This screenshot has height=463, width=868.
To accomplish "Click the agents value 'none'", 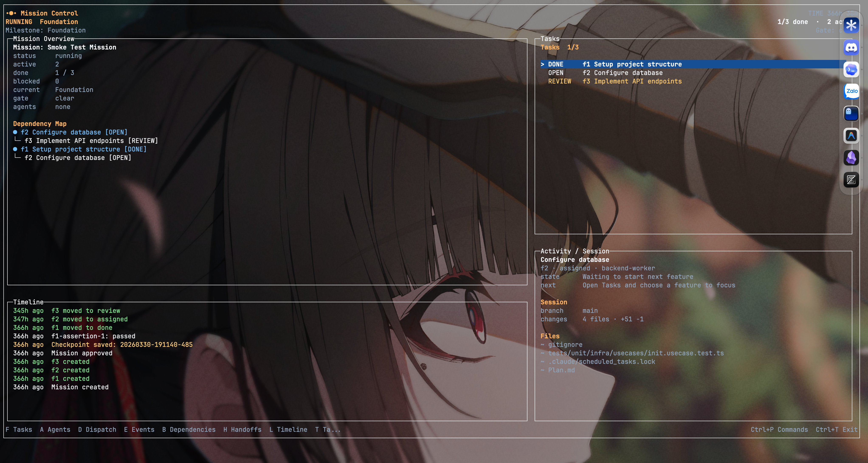I will (63, 106).
